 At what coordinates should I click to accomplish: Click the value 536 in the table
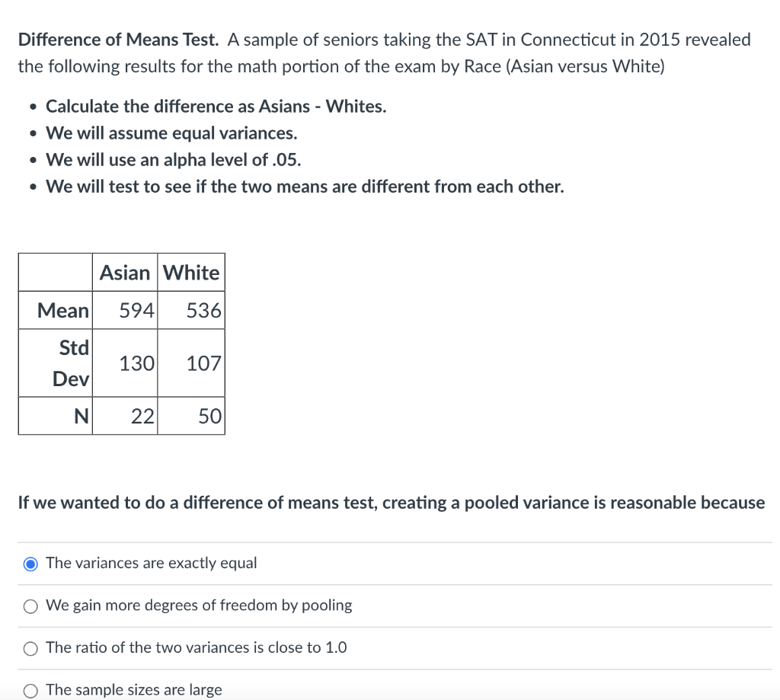[x=204, y=310]
